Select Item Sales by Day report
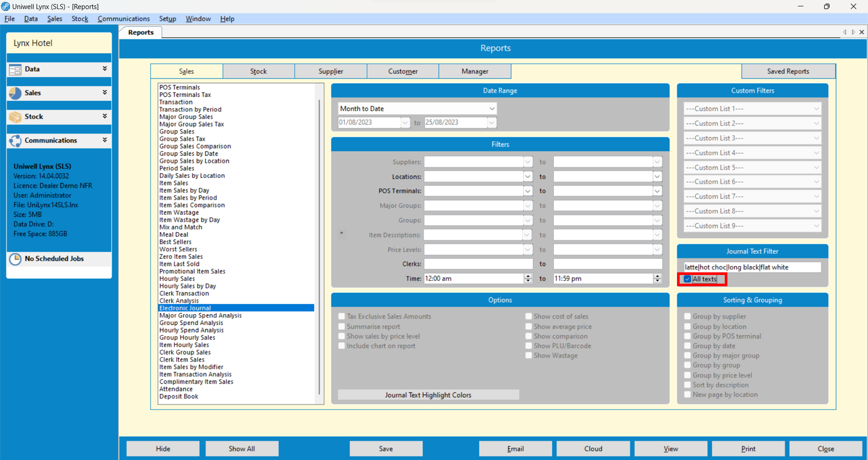The width and height of the screenshot is (868, 460). point(184,190)
